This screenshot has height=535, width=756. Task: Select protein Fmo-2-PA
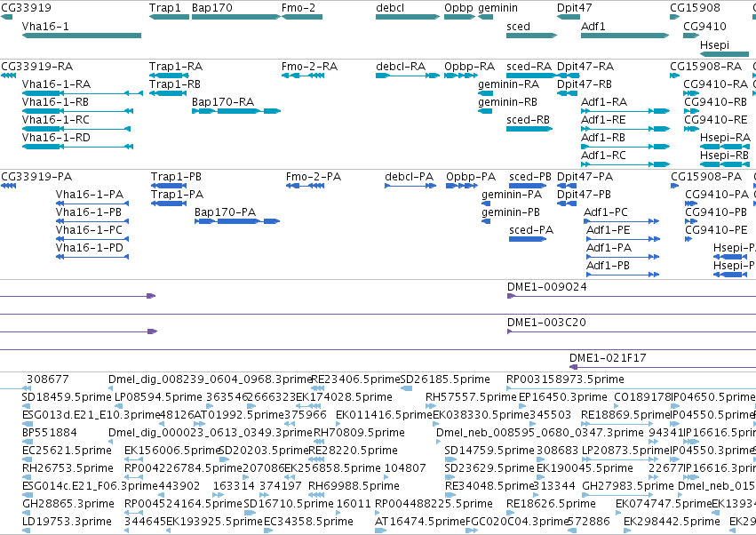tap(305, 186)
